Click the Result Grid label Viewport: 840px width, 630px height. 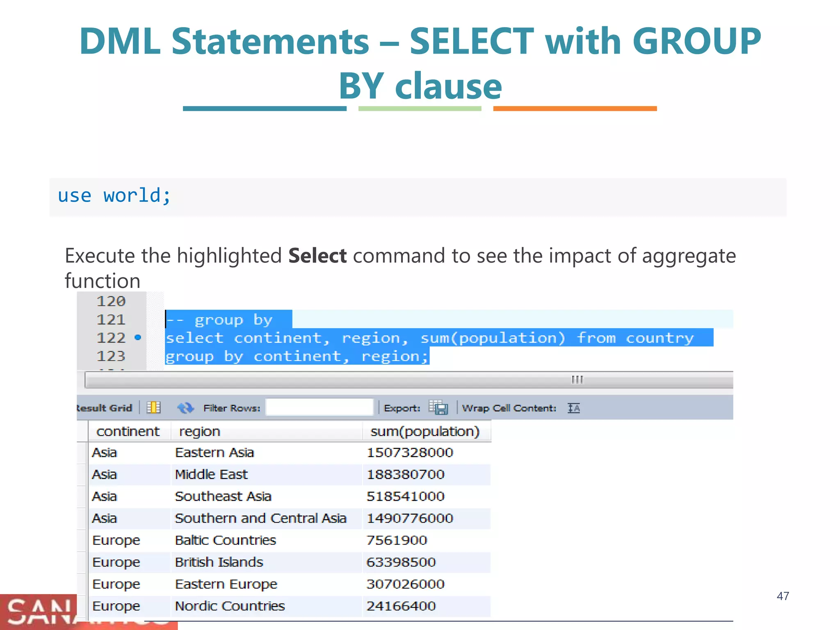point(105,408)
